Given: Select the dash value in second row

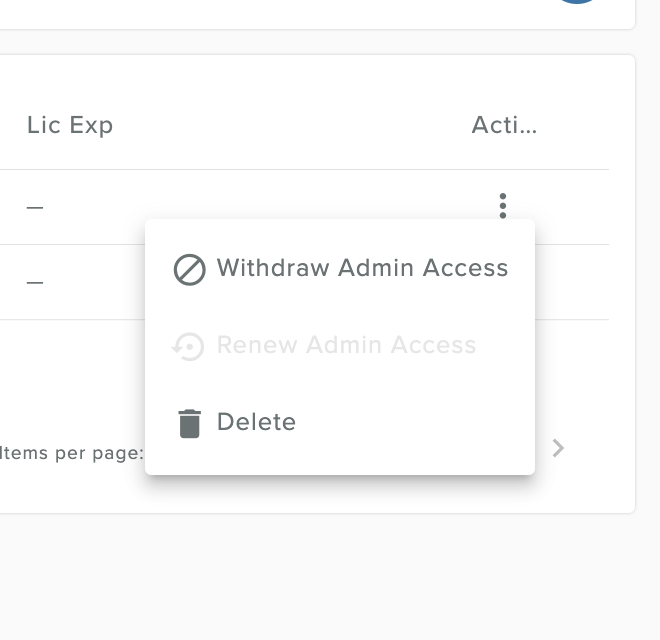Looking at the screenshot, I should click(35, 283).
